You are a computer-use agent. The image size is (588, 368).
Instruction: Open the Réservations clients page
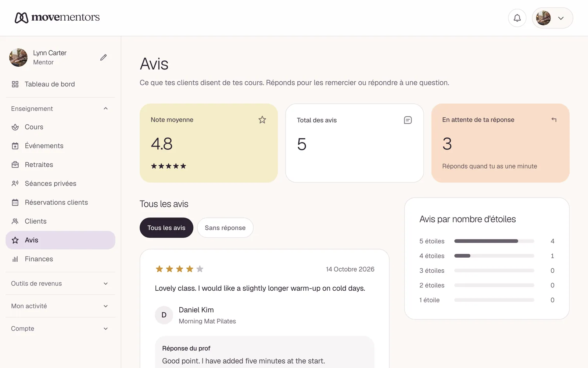pos(60,202)
